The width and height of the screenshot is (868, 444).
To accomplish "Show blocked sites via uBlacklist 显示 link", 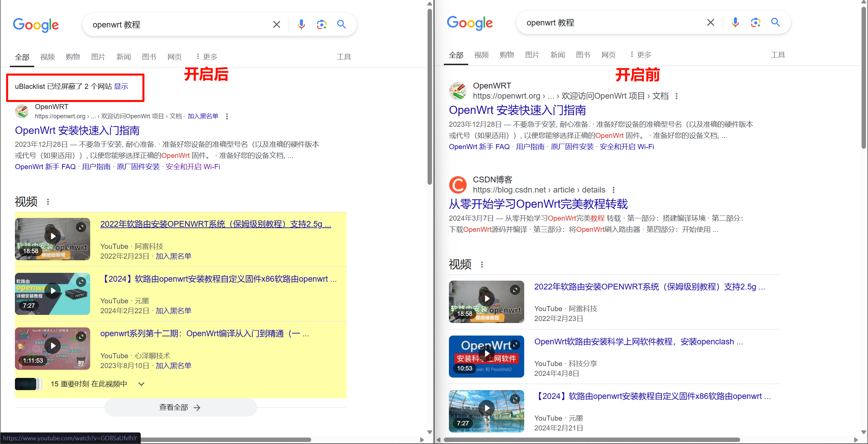I will click(x=121, y=86).
